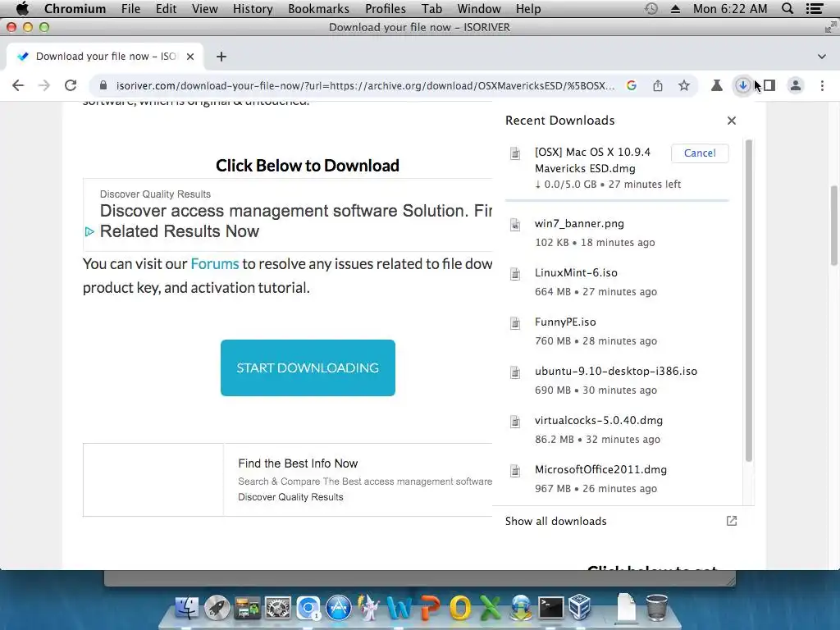This screenshot has height=630, width=840.
Task: Open Terminal in the Dock
Action: pyautogui.click(x=550, y=608)
